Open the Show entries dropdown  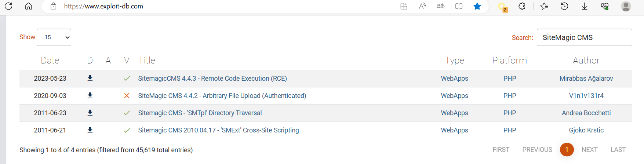point(54,37)
